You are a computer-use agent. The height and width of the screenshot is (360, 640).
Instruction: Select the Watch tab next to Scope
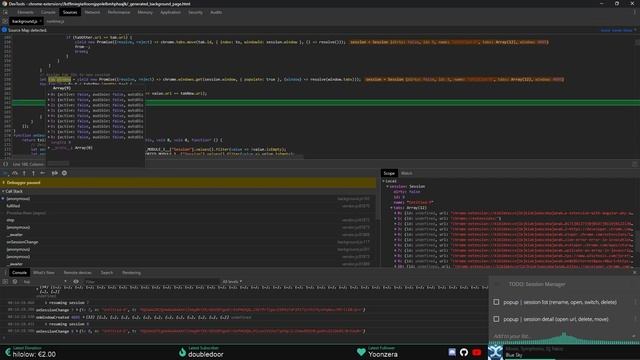click(407, 173)
